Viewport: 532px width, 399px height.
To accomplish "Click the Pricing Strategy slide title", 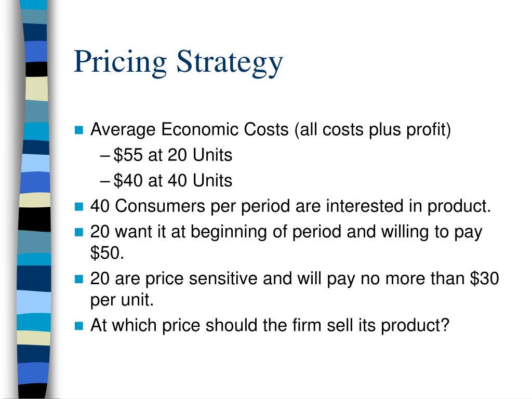I will (x=178, y=62).
